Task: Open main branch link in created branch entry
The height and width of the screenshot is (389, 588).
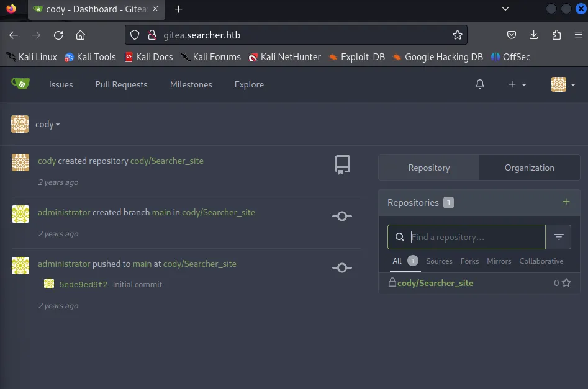Action: tap(161, 212)
